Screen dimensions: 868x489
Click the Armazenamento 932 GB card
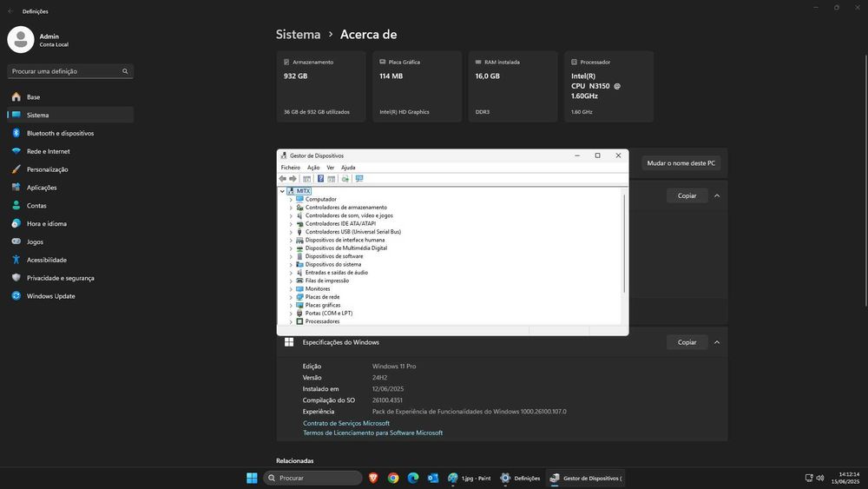coord(321,86)
